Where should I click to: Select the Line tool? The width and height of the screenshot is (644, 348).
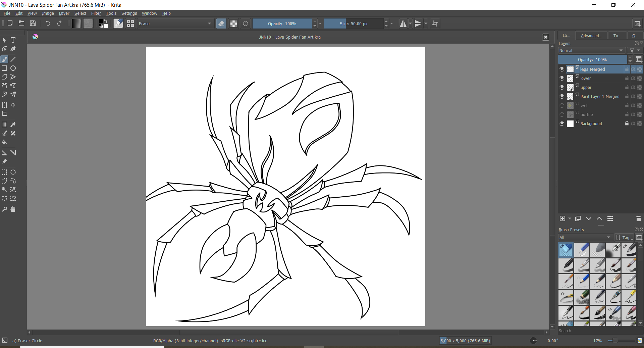click(x=13, y=59)
